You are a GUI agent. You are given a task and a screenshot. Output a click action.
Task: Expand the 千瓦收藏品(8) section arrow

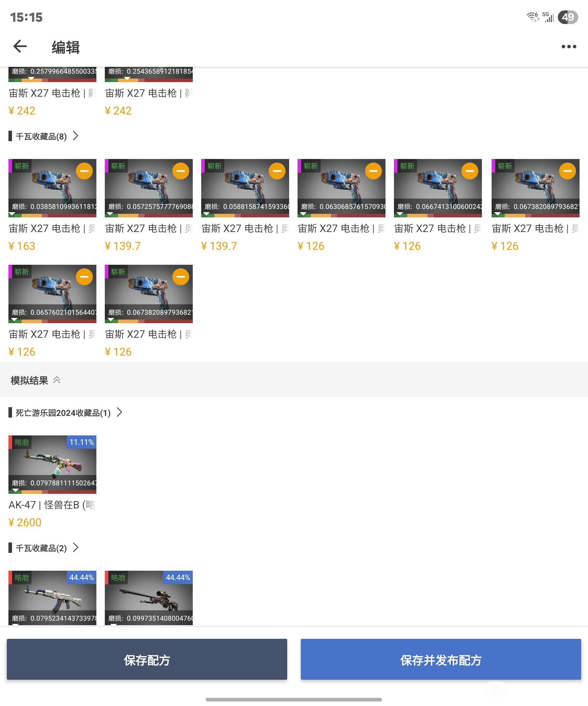pyautogui.click(x=76, y=136)
